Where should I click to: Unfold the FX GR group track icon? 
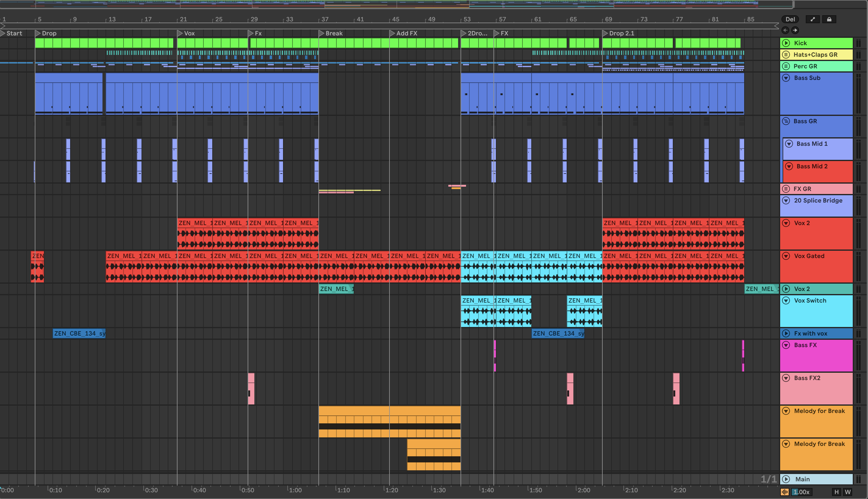click(x=786, y=189)
